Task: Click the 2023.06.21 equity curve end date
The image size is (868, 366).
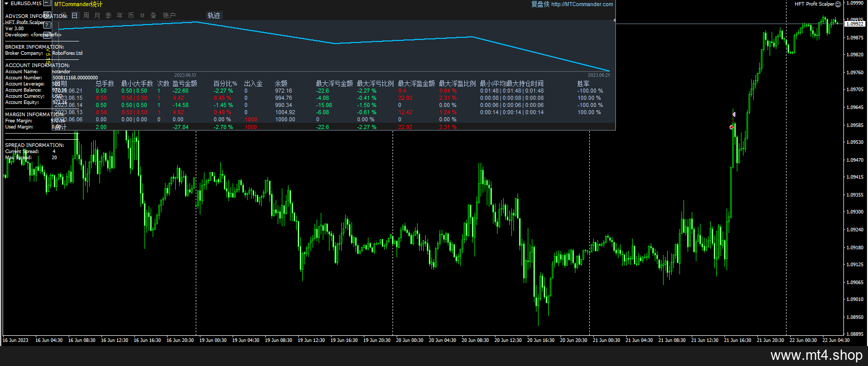Action: (598, 75)
